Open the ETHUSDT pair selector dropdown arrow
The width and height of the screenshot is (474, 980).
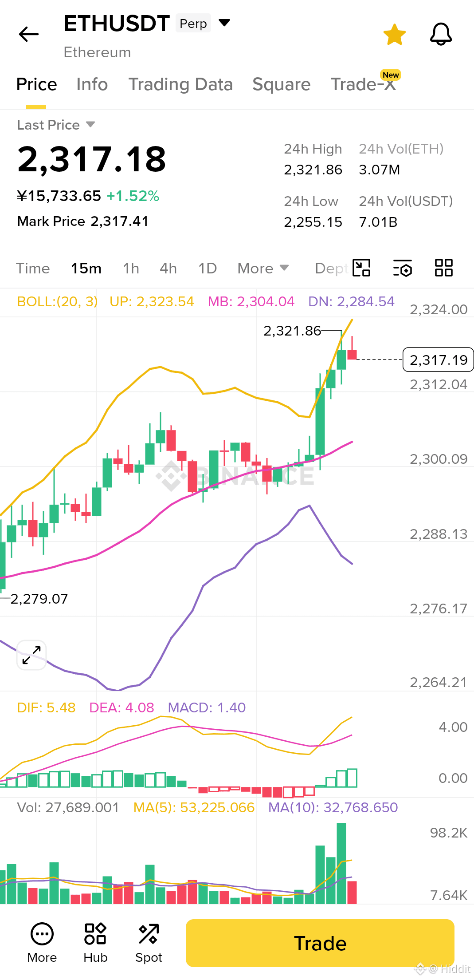click(x=225, y=23)
